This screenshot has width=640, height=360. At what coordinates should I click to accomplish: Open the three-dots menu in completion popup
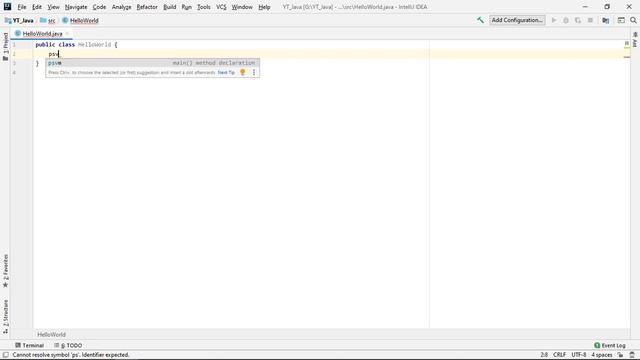[253, 72]
